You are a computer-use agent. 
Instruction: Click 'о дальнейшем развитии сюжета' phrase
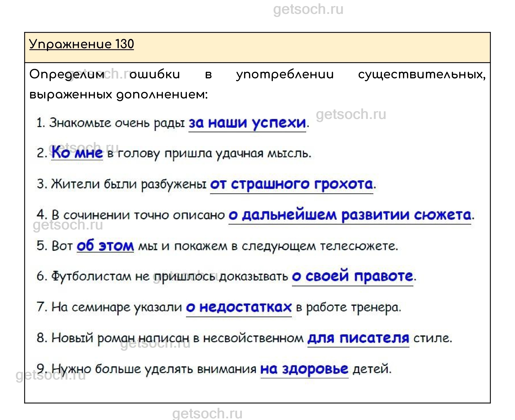pos(350,215)
